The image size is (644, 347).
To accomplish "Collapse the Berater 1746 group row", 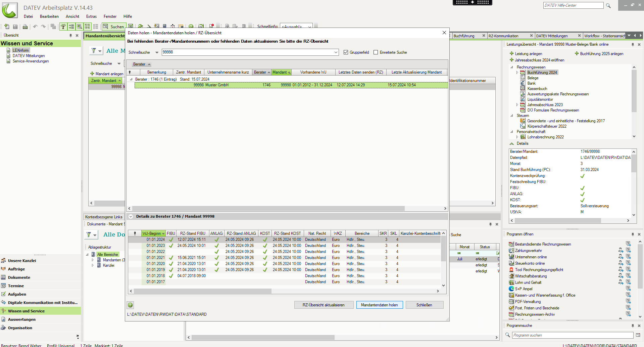I will click(x=131, y=79).
